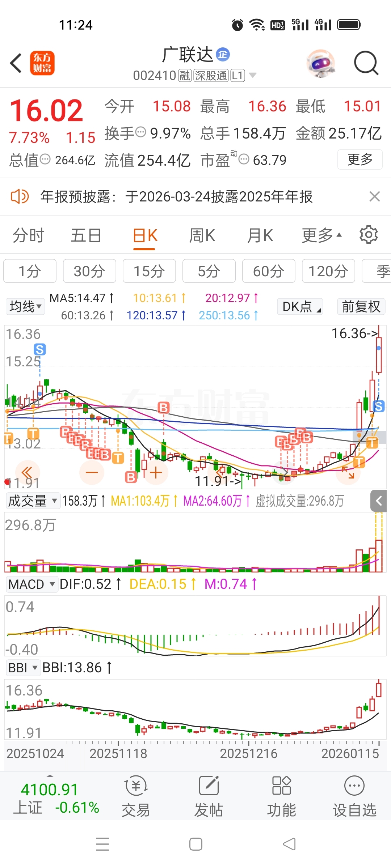Tap the 16.02 current price
The height and width of the screenshot is (868, 391).
point(46,111)
